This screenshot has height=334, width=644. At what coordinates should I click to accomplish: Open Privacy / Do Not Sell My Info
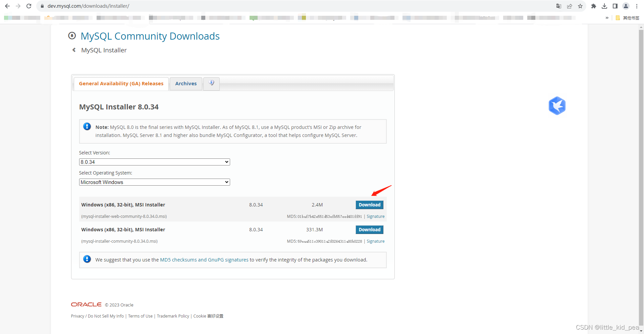[x=97, y=316]
